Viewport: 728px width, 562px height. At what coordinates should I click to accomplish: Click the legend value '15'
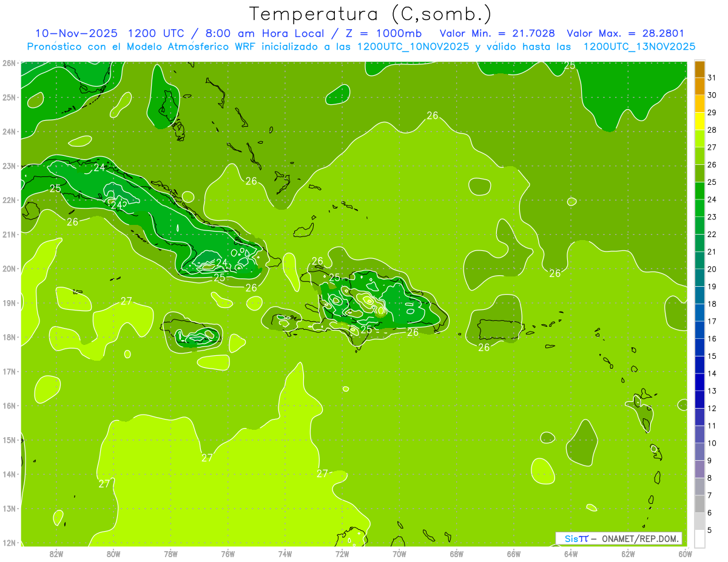(712, 356)
